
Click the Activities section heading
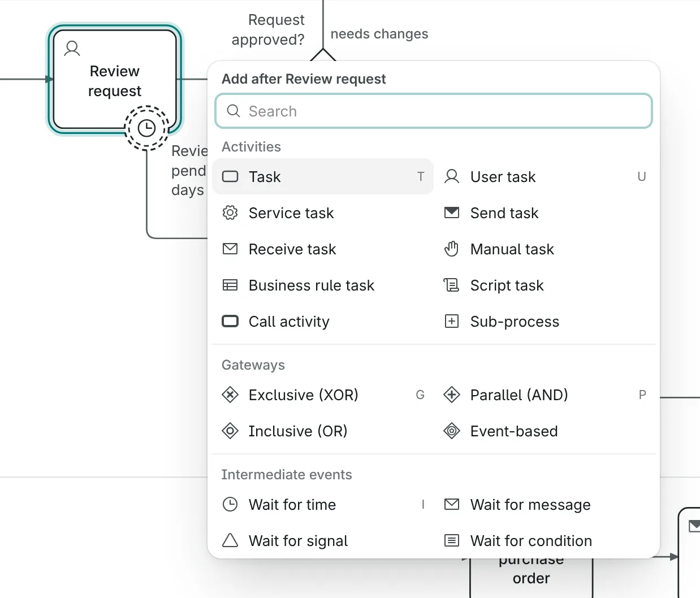point(251,146)
